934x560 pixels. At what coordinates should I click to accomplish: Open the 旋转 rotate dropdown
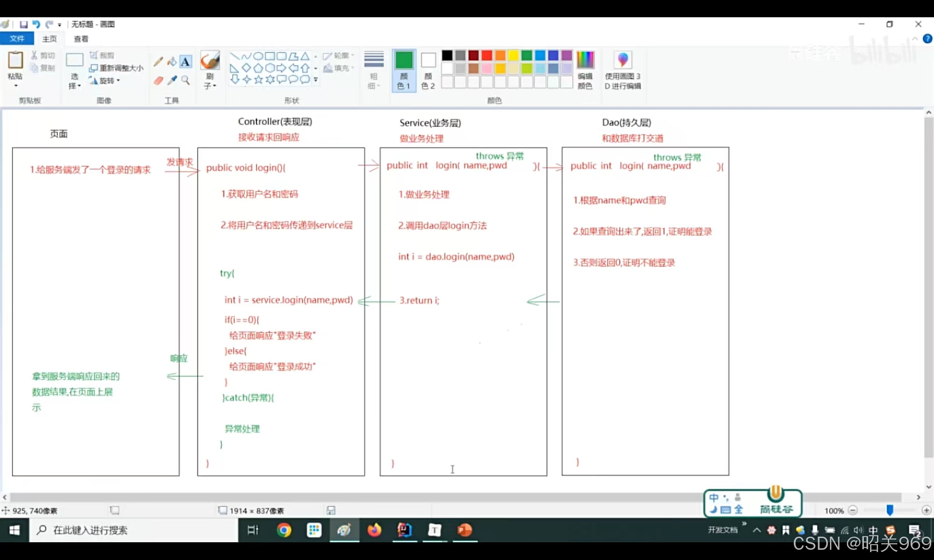coord(106,81)
